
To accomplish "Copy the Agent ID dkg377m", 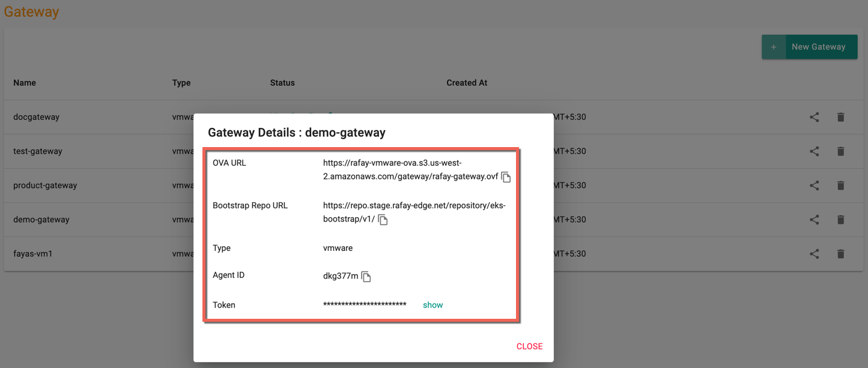I will click(366, 277).
